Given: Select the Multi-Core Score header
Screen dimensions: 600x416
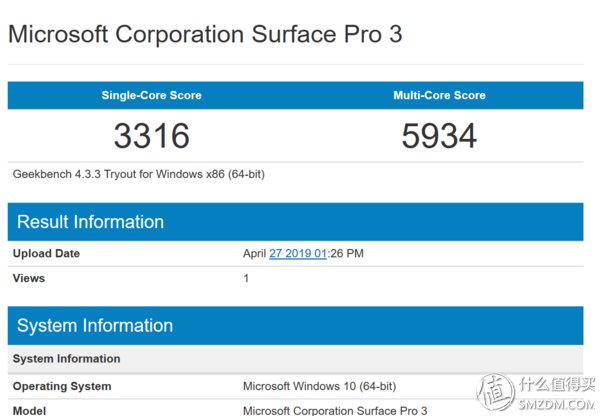Looking at the screenshot, I should click(x=439, y=95).
